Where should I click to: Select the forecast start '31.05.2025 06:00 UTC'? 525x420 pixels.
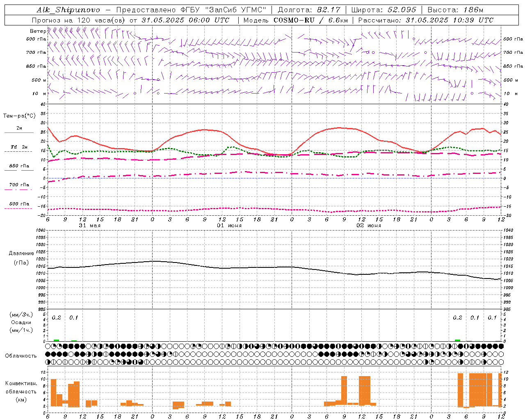tap(185, 20)
